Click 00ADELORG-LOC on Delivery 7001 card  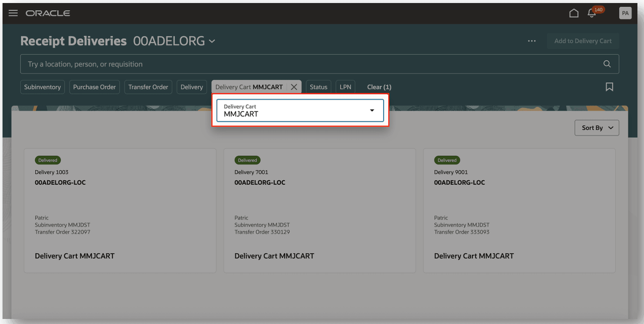tap(260, 182)
